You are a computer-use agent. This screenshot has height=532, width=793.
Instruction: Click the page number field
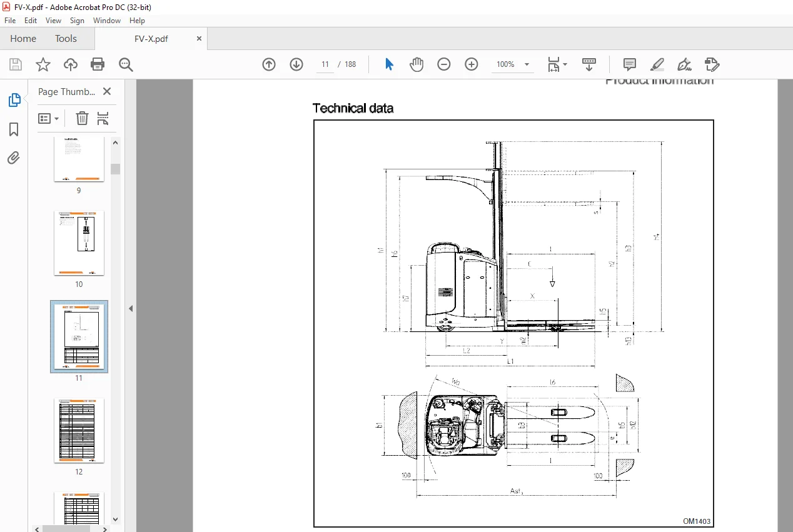[x=325, y=64]
